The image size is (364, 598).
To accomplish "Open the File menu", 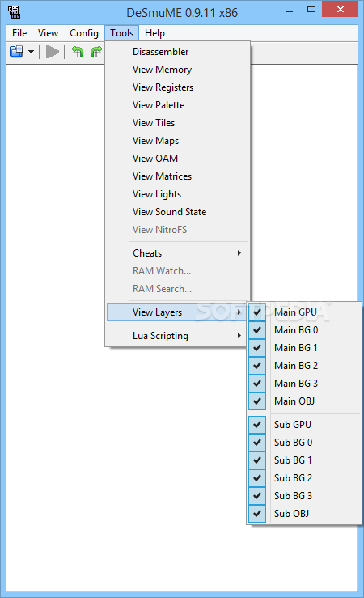I will pyautogui.click(x=19, y=33).
